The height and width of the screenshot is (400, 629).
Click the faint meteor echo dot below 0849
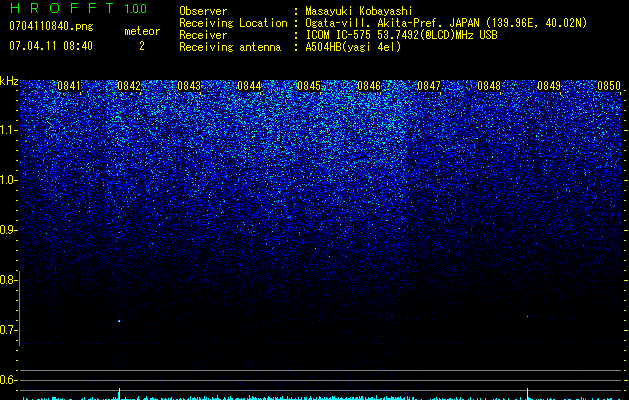pos(528,316)
